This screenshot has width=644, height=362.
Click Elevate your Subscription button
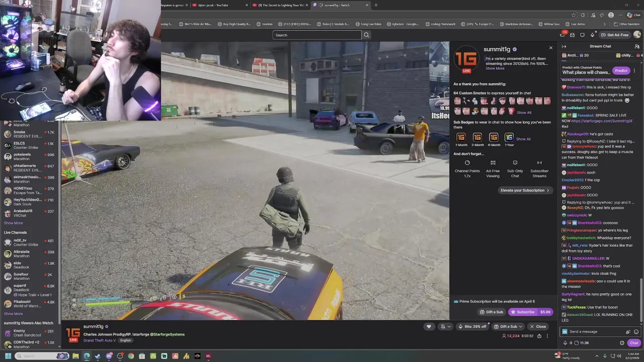[525, 190]
